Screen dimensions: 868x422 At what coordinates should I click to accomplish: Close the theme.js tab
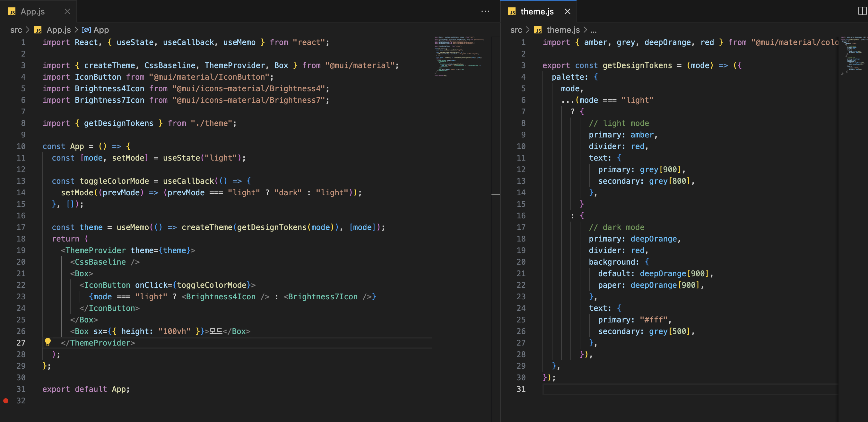(568, 12)
